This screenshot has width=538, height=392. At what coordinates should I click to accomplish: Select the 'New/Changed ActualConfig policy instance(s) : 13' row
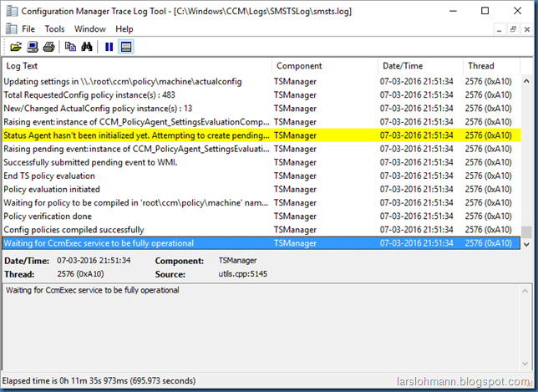(261, 108)
